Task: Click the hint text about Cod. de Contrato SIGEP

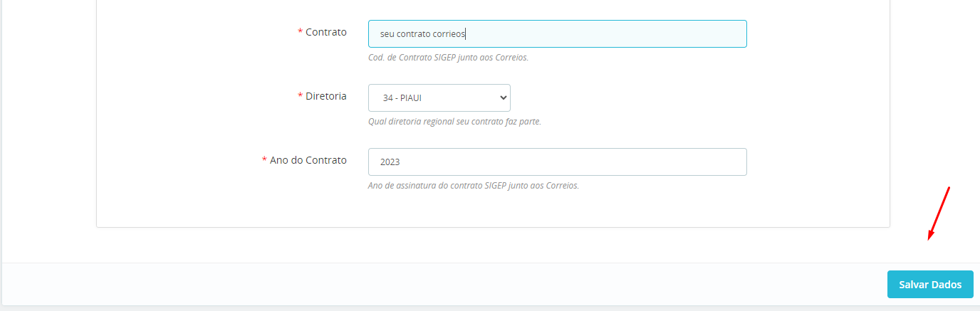Action: (448, 58)
